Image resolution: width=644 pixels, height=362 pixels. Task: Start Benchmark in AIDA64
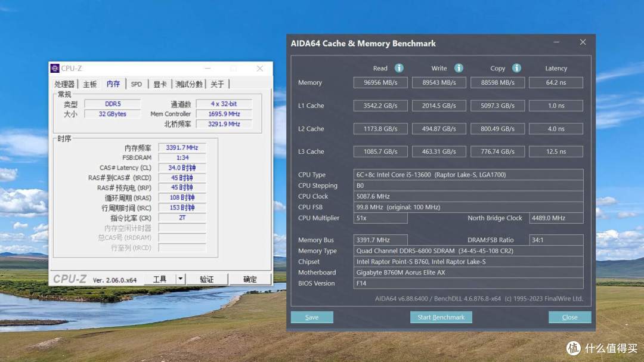(x=441, y=317)
